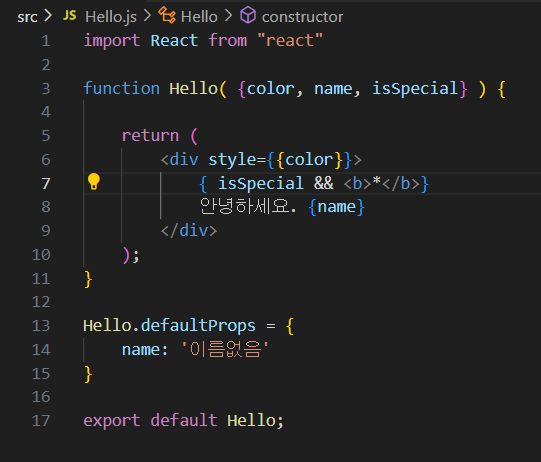This screenshot has height=462, width=541.
Task: Click the 'style' attribute on line 6
Action: pos(232,160)
